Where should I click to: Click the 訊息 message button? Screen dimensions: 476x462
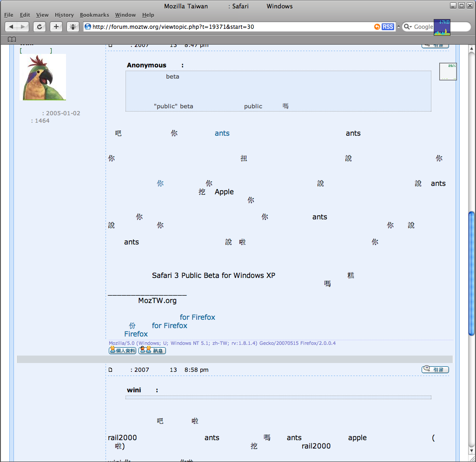pyautogui.click(x=152, y=350)
